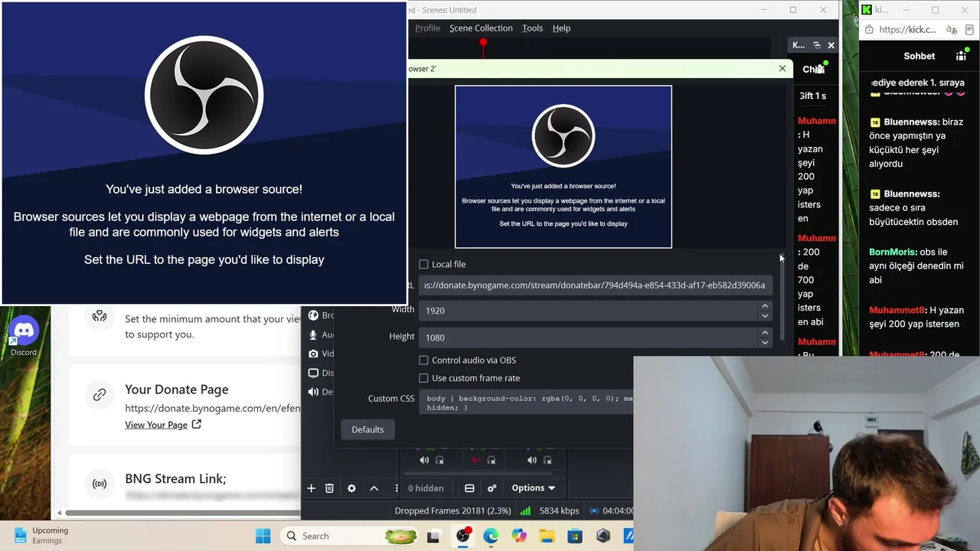Viewport: 980px width, 551px height.
Task: Click the Dropped Frames status text
Action: point(452,510)
